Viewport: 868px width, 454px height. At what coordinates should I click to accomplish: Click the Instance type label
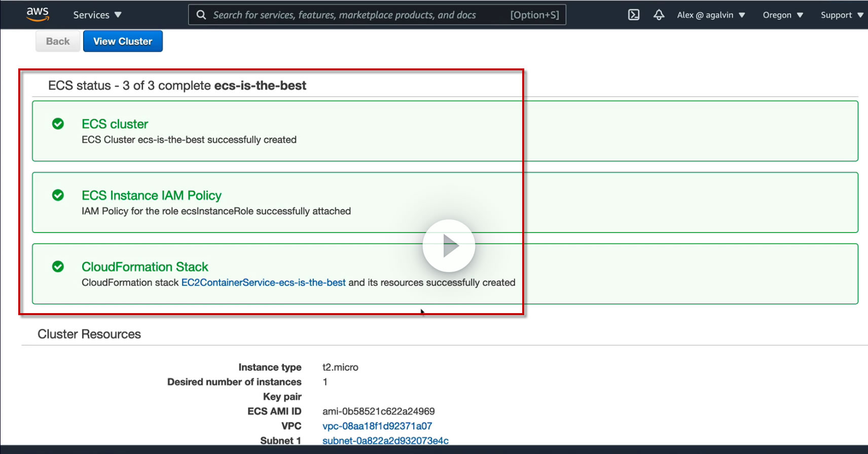(270, 367)
